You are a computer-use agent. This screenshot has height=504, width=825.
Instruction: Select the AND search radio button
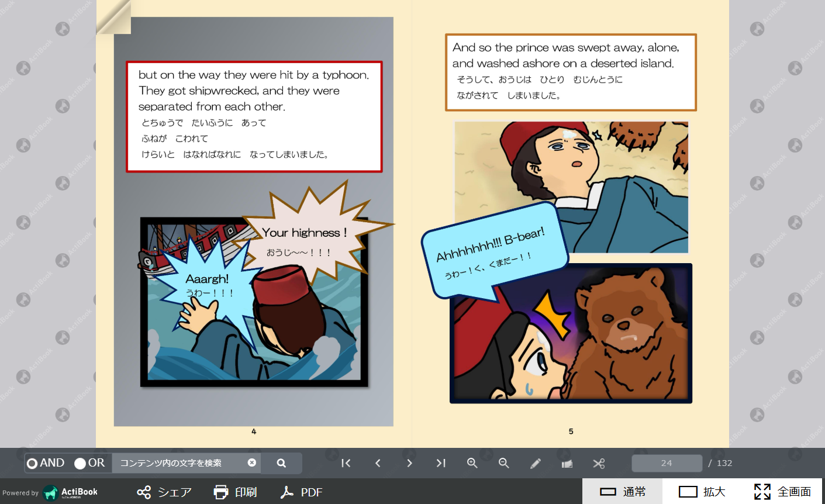click(x=33, y=463)
